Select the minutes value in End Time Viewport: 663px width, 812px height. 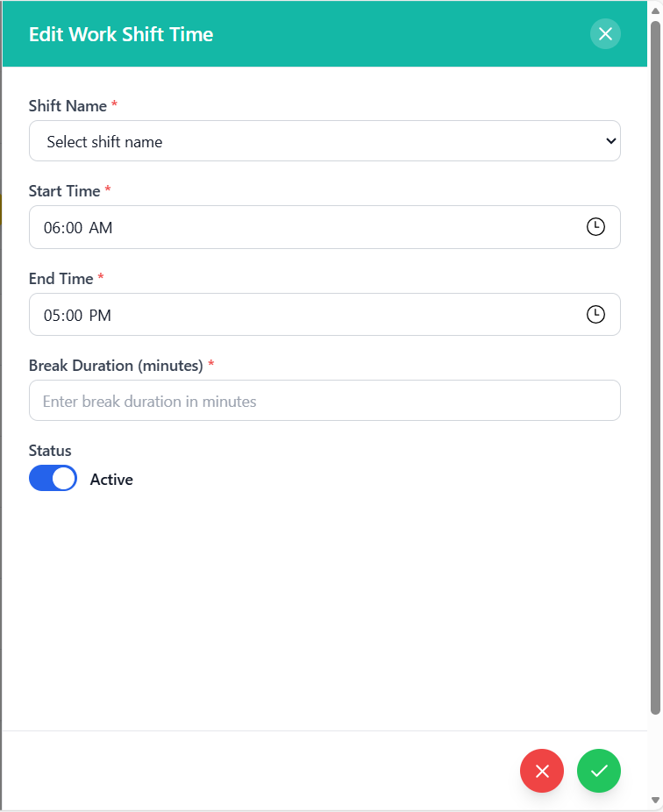(73, 315)
